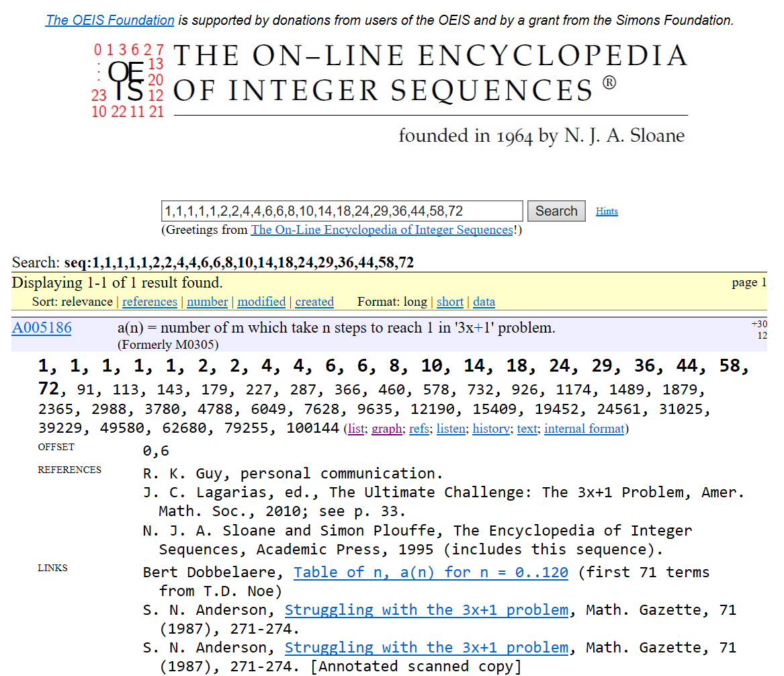Click the OEIS logo image
The width and height of the screenshot is (784, 676).
tap(128, 81)
